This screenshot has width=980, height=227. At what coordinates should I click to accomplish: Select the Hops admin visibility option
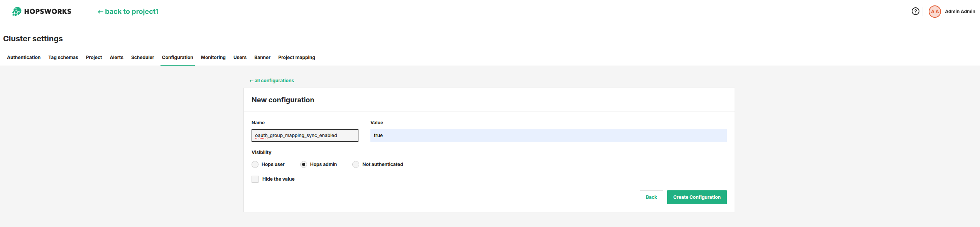pos(304,164)
